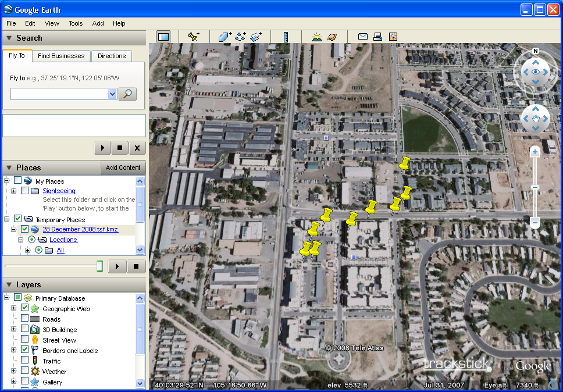
Task: Open the ruler measurement tool
Action: (x=286, y=37)
